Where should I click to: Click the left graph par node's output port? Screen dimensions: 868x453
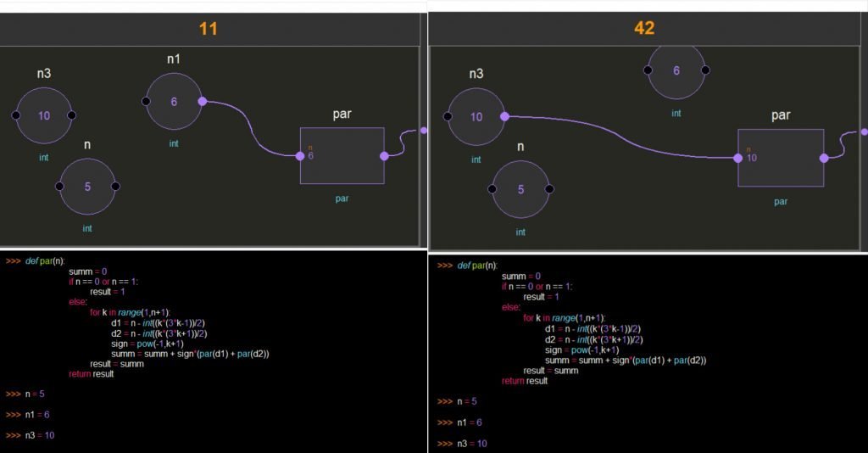[384, 156]
